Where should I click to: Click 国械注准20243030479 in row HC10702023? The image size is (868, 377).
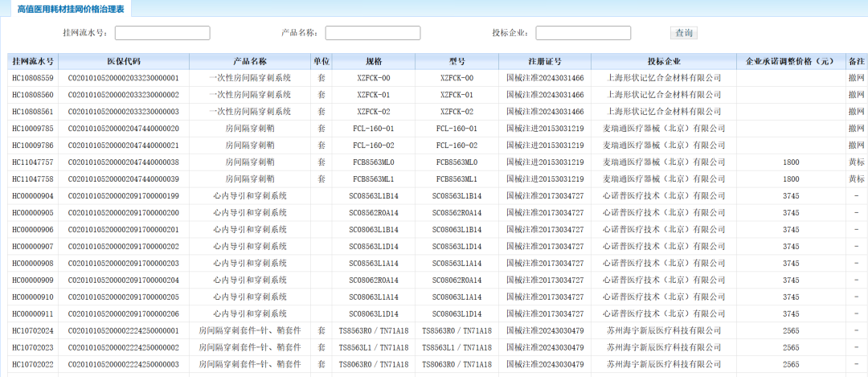[x=545, y=347]
